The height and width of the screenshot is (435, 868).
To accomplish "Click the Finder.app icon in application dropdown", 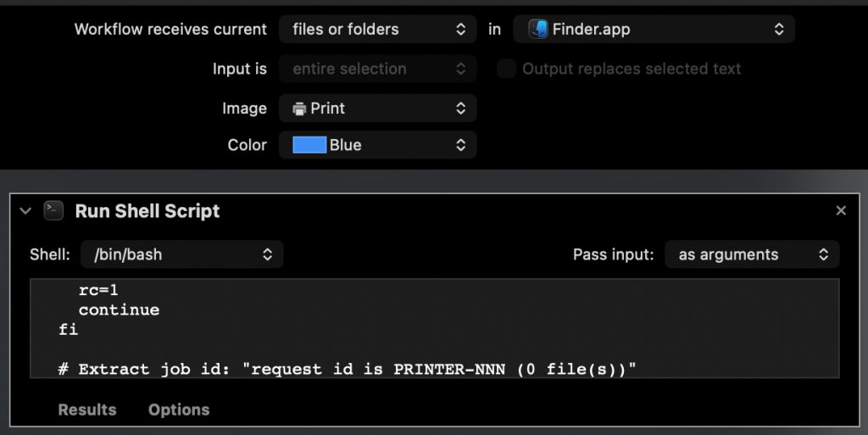I will (x=538, y=30).
